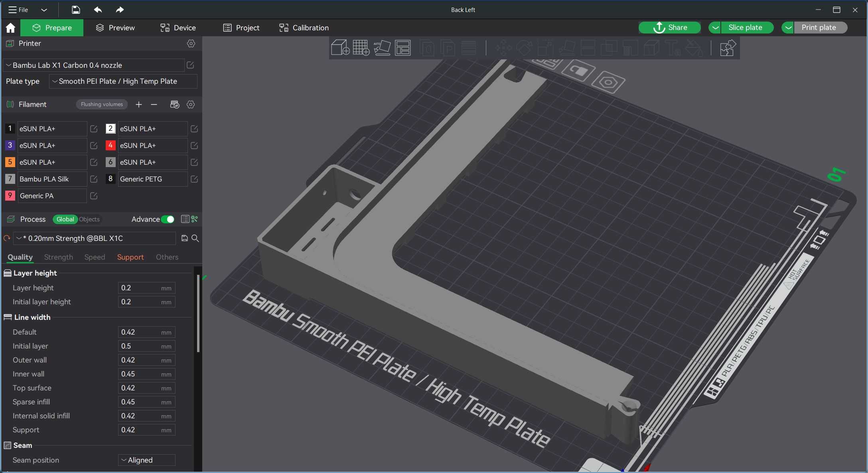This screenshot has height=473, width=868.
Task: Edit Bambu PLA Silk filament preset
Action: pos(94,179)
